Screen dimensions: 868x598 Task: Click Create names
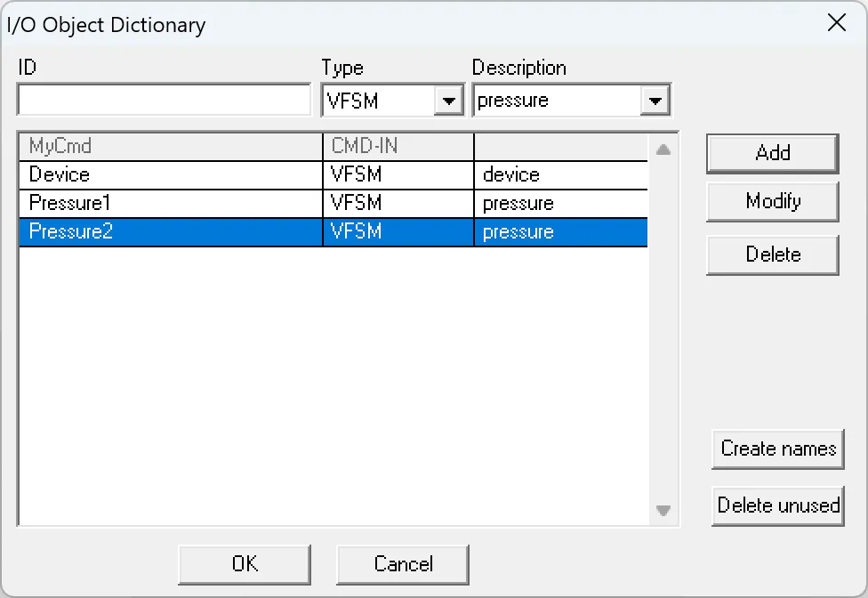[x=777, y=448]
